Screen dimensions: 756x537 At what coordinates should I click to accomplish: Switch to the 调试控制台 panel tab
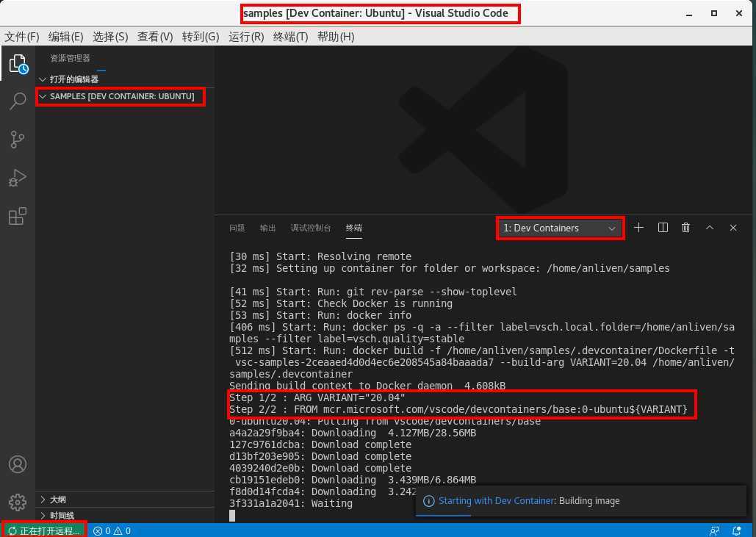pyautogui.click(x=311, y=228)
